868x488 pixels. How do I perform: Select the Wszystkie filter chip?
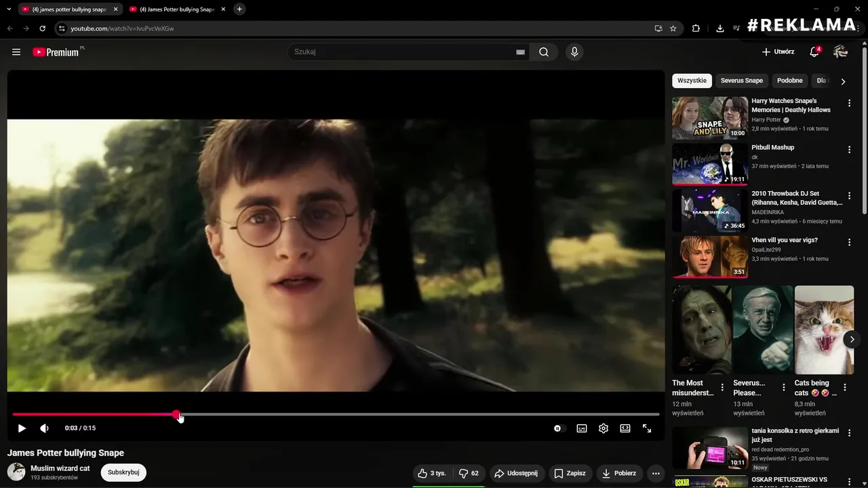(x=692, y=81)
